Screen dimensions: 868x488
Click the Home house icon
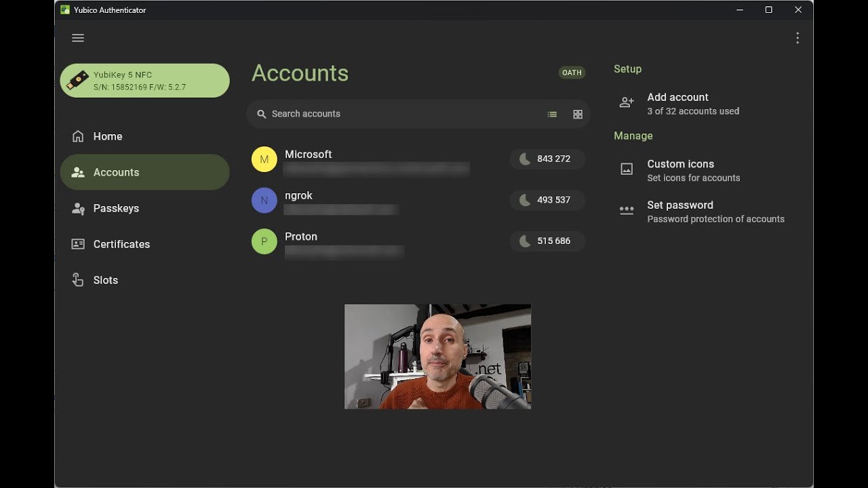pos(78,136)
